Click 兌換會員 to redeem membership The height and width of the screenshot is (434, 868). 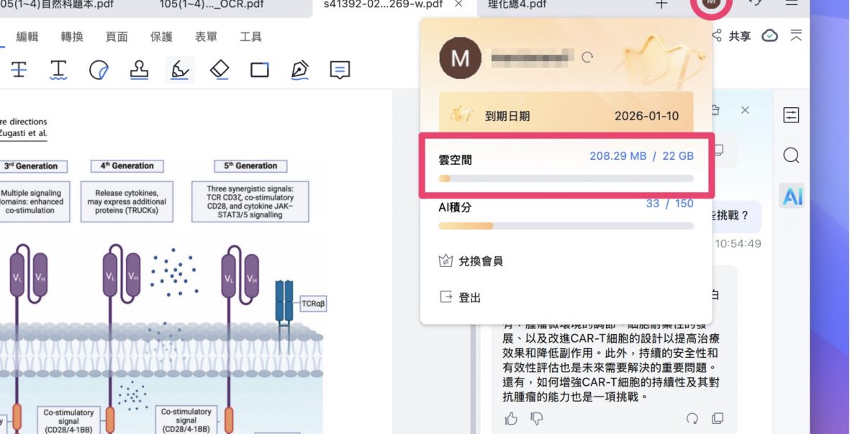(x=480, y=261)
